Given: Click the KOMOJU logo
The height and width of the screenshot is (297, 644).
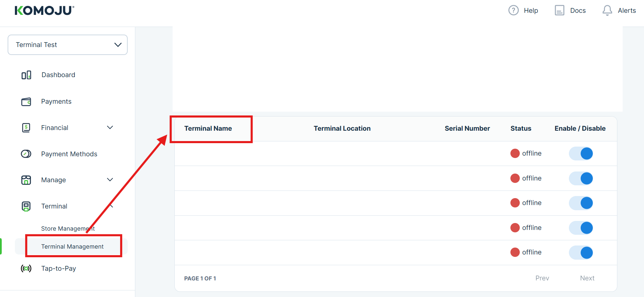Looking at the screenshot, I should tap(44, 10).
